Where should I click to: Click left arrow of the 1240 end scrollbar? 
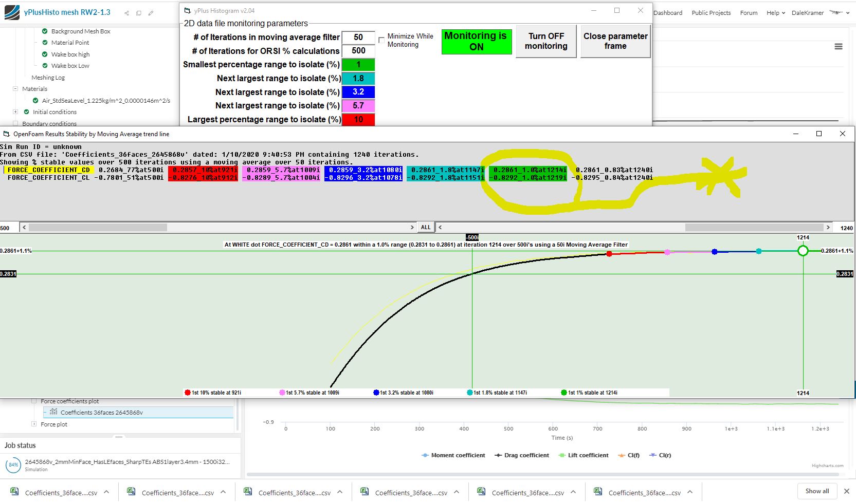(x=440, y=227)
